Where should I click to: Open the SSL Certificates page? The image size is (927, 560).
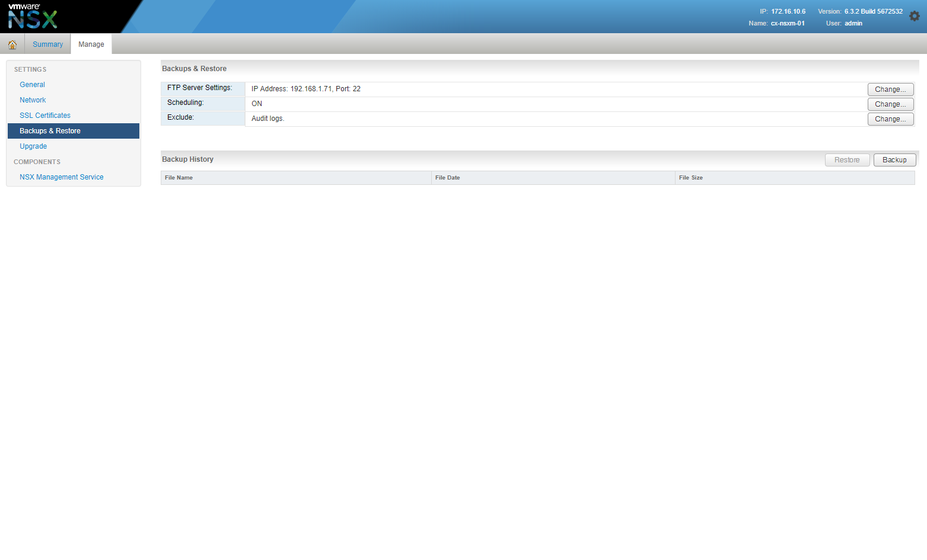[x=45, y=116]
